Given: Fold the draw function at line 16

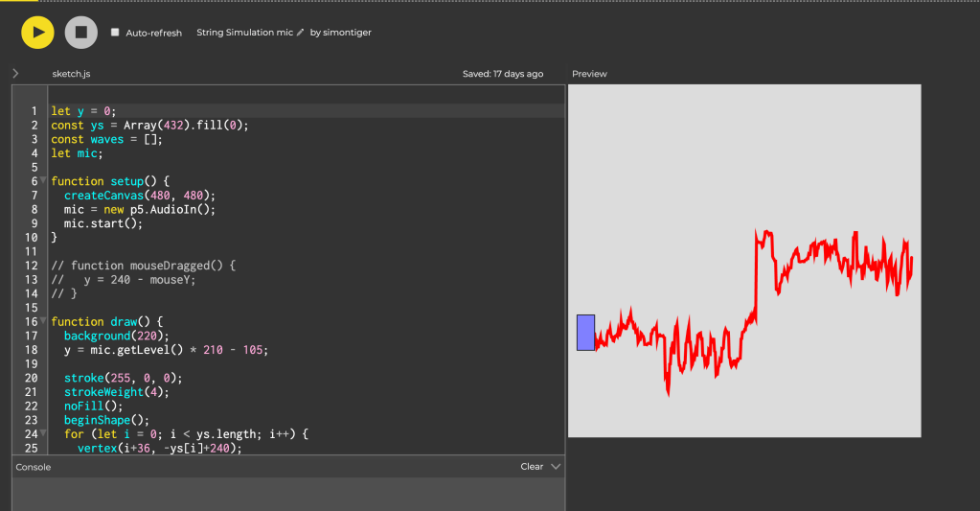Looking at the screenshot, I should (x=44, y=322).
